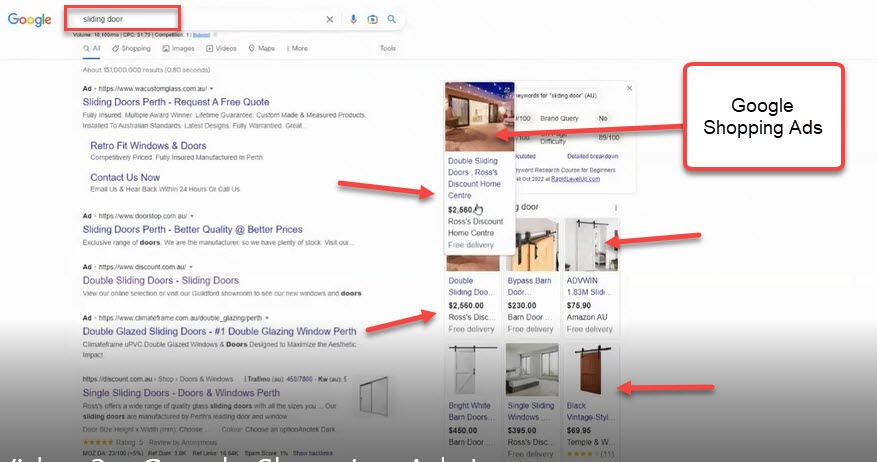The image size is (877, 462).
Task: Open 'Sliding Doors Perth - Better Quality @ Better Prices'
Action: 192,229
